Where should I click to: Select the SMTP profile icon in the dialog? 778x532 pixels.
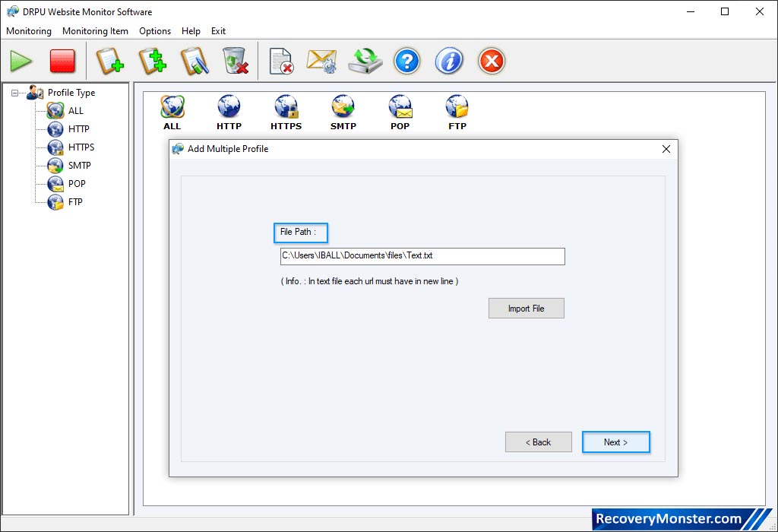pyautogui.click(x=343, y=106)
